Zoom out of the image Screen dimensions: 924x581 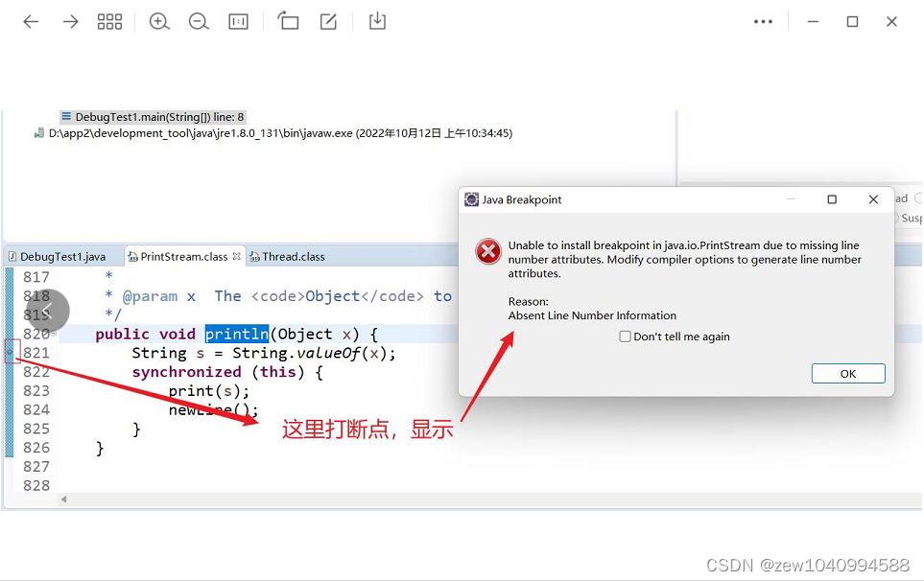(x=199, y=20)
